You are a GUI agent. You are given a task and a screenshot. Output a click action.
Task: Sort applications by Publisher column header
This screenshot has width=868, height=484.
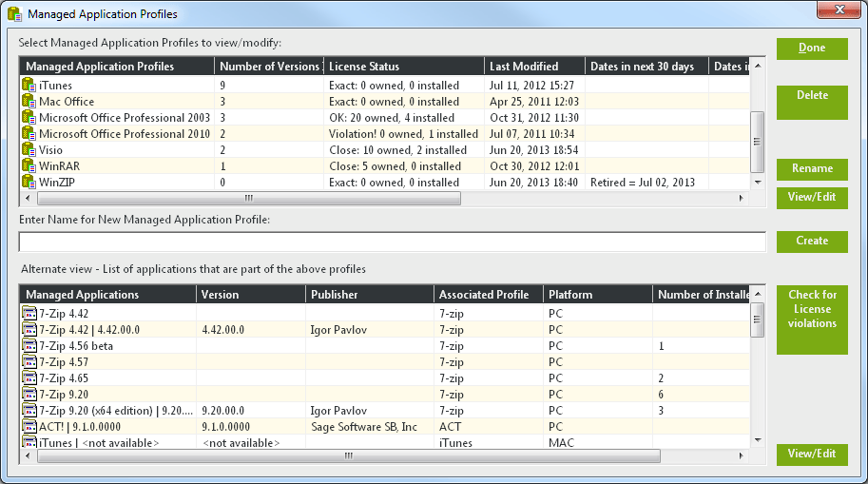tap(370, 294)
